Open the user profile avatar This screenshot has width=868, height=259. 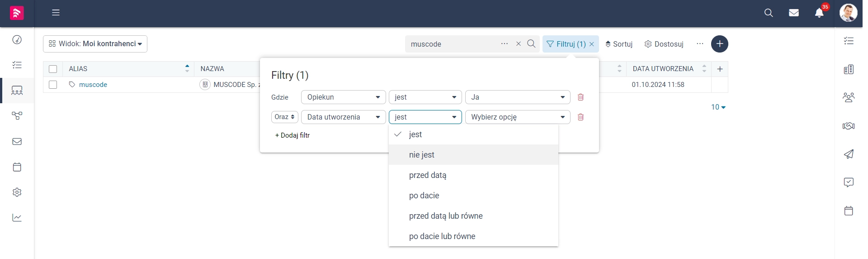(848, 13)
